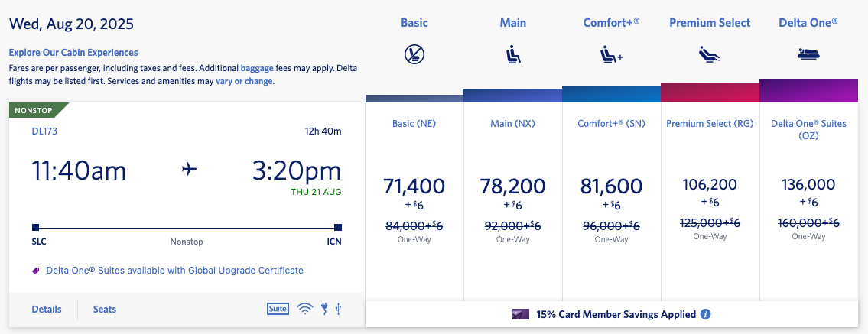Click the credit card icon in savings banner

[x=520, y=314]
